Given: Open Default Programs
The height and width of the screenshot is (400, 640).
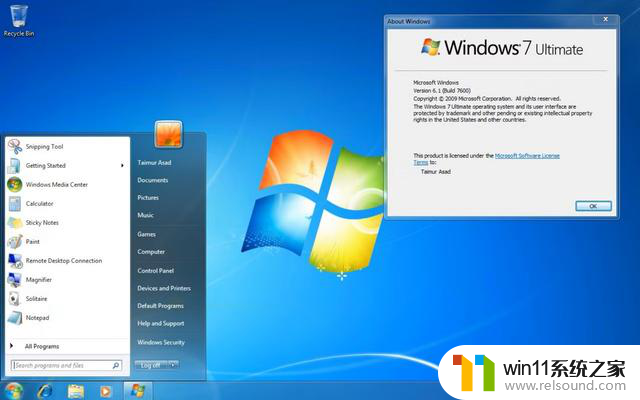Looking at the screenshot, I should coord(160,306).
